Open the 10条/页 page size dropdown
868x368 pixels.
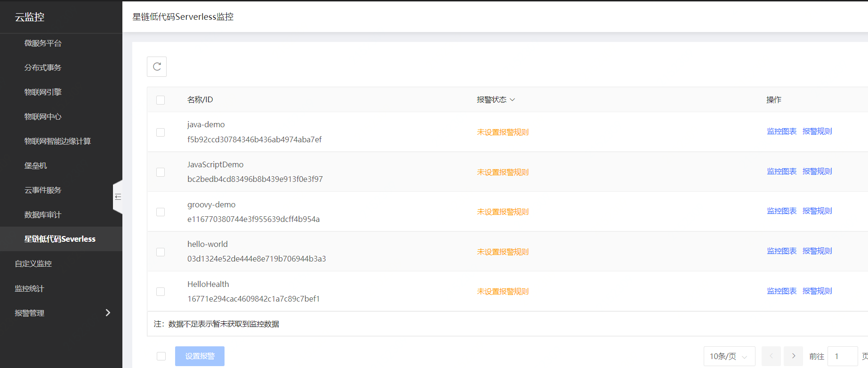[729, 356]
